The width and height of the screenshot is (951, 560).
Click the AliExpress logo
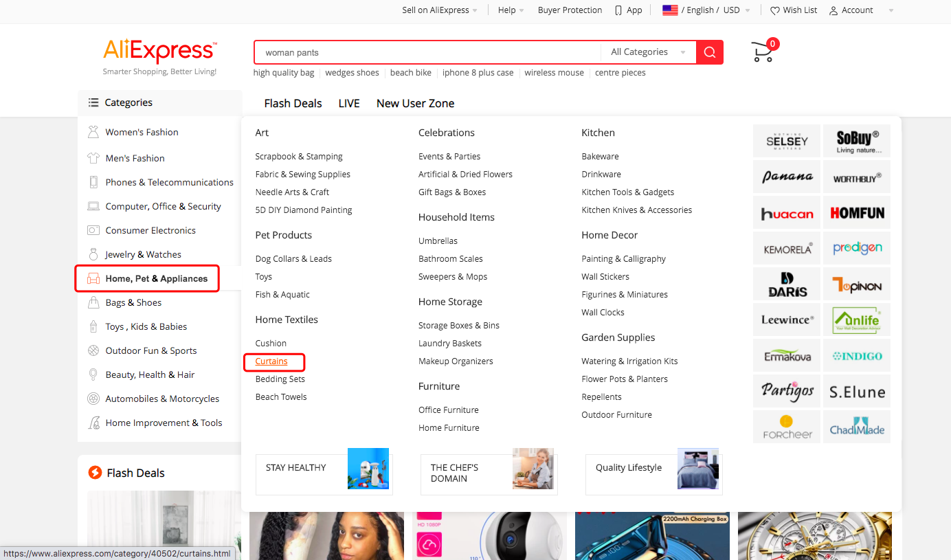(159, 49)
